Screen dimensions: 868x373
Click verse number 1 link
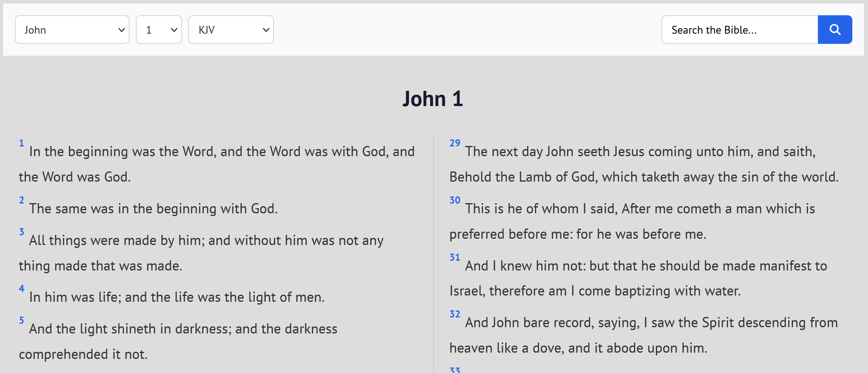pyautogui.click(x=22, y=143)
